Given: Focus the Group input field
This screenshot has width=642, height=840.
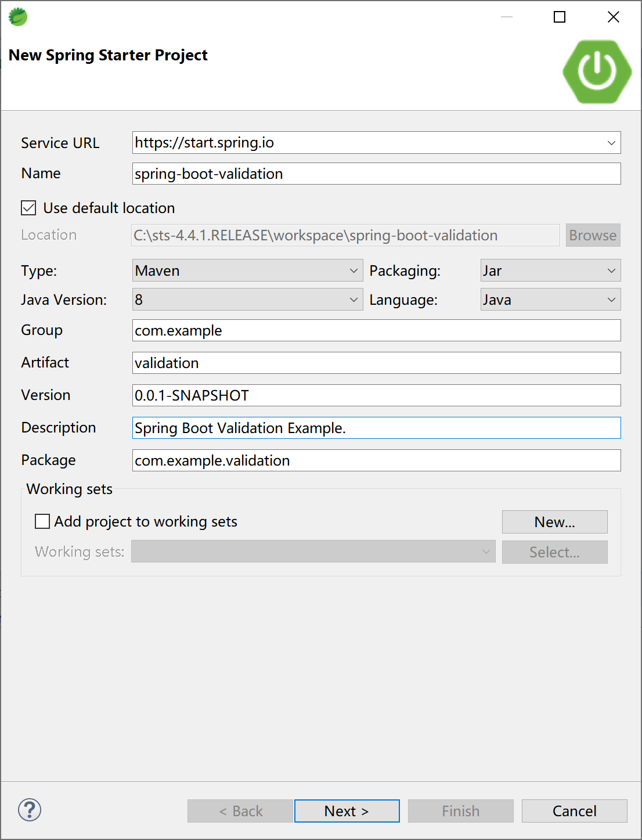Looking at the screenshot, I should (x=376, y=330).
